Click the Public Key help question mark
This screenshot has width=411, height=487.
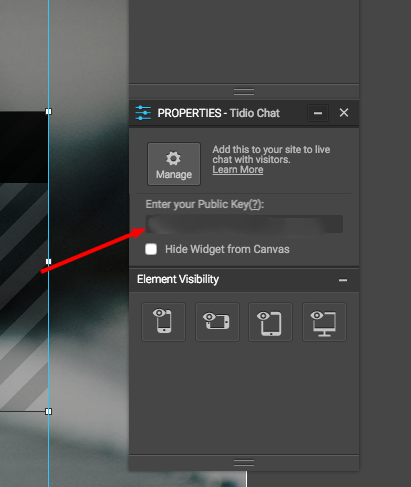256,204
